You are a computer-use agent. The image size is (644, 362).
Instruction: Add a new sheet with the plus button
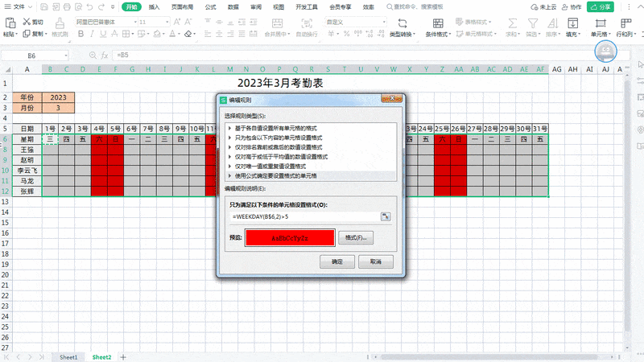pos(123,357)
